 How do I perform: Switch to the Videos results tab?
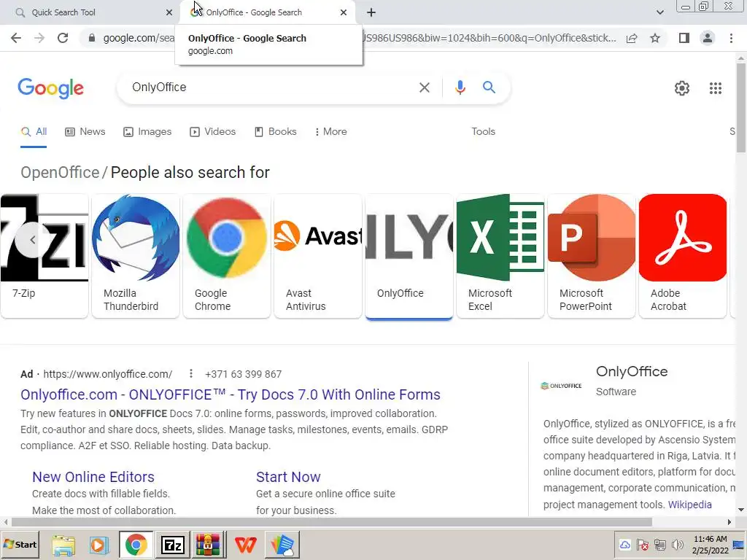tap(212, 132)
